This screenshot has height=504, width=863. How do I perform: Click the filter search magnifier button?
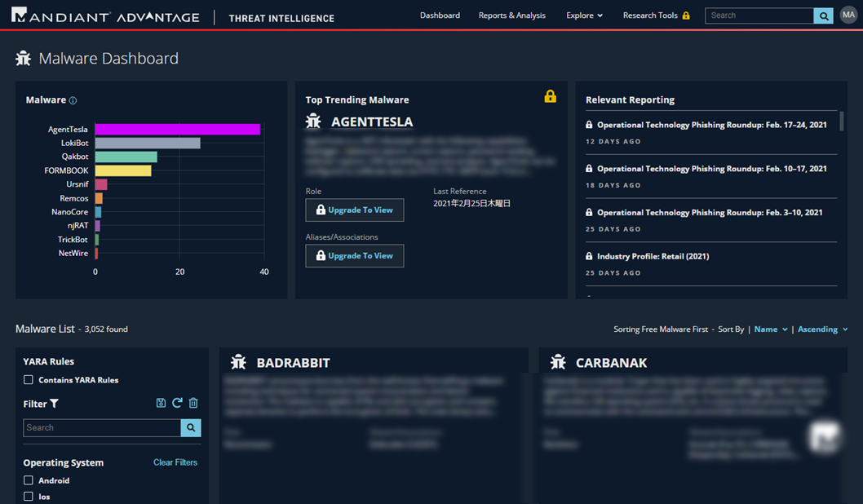click(x=191, y=427)
